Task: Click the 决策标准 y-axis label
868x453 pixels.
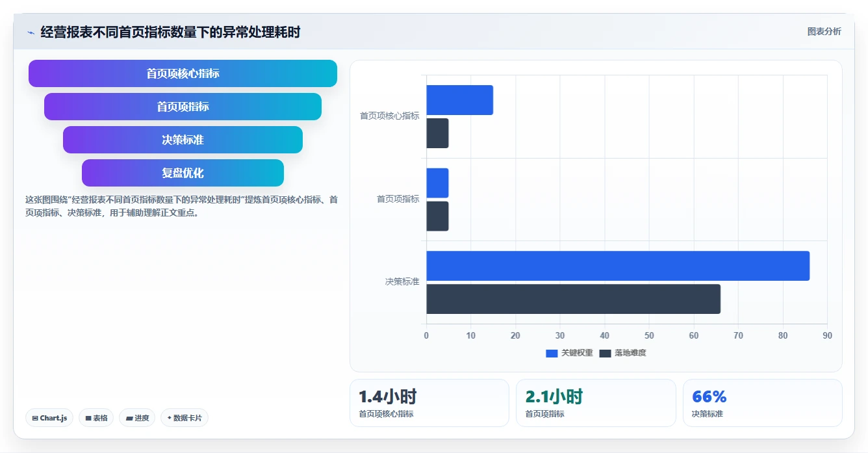Action: tap(402, 281)
